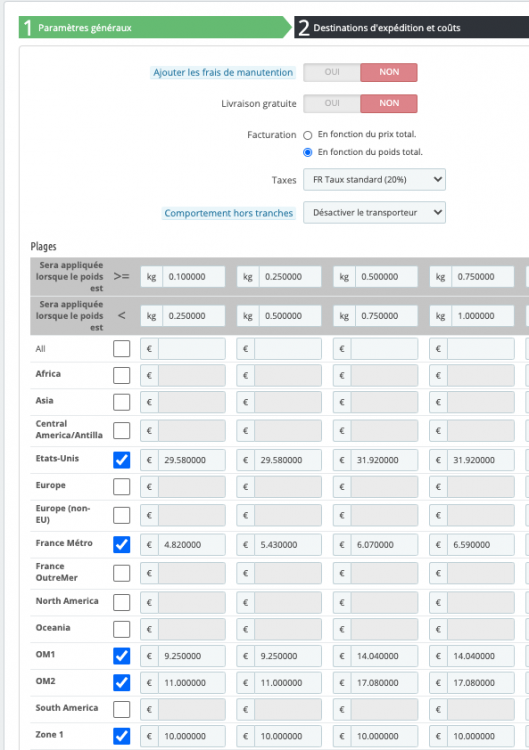Check the Oceania zone checkbox

(x=121, y=629)
